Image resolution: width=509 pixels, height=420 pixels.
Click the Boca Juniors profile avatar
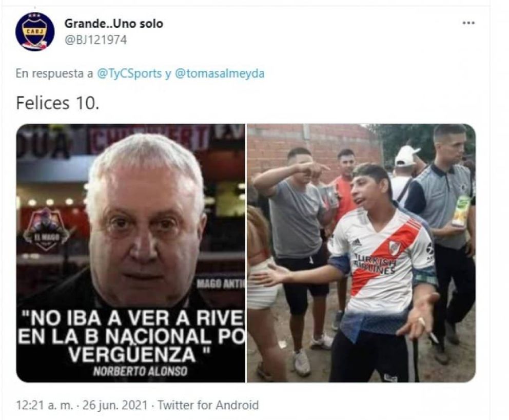[35, 32]
